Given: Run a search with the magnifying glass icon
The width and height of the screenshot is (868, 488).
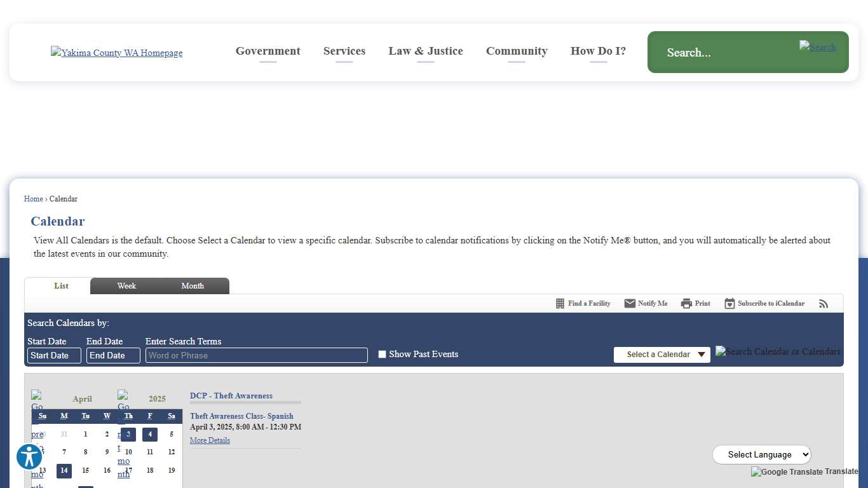Looking at the screenshot, I should (x=818, y=47).
